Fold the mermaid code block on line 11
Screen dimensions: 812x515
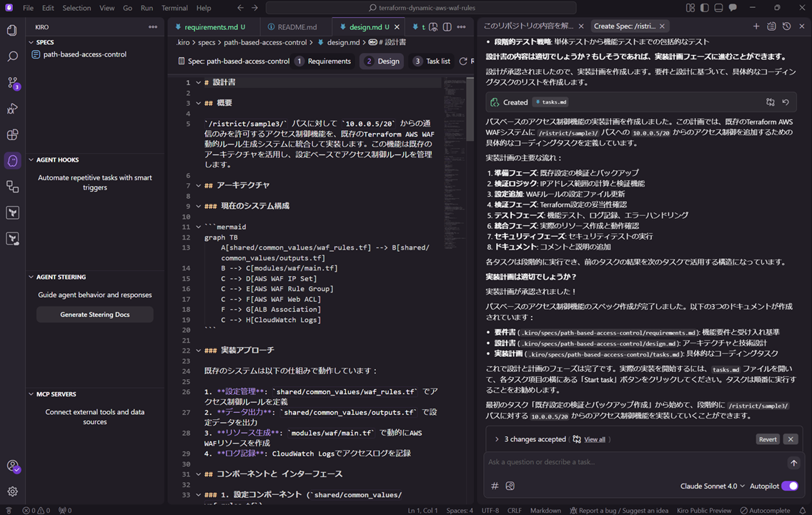[198, 227]
